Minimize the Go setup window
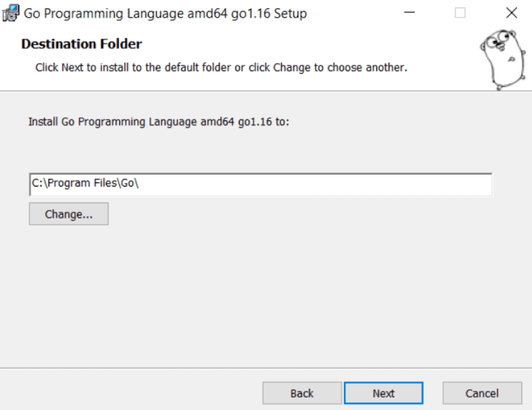Screen dimensions: 532x410 [x=410, y=13]
